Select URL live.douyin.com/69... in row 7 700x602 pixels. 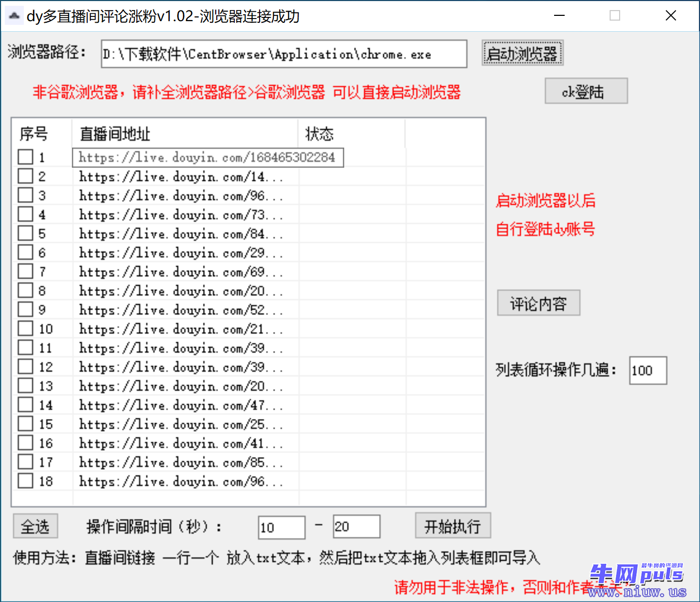181,272
